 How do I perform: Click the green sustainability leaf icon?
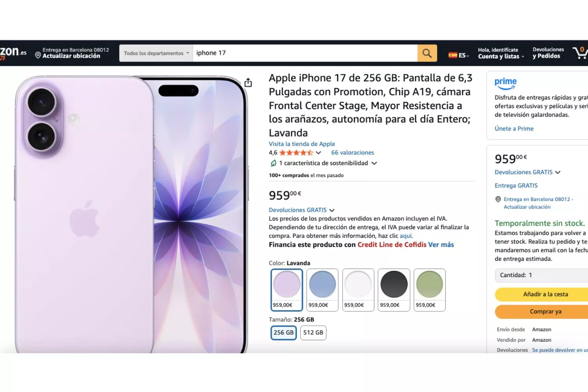tap(273, 163)
